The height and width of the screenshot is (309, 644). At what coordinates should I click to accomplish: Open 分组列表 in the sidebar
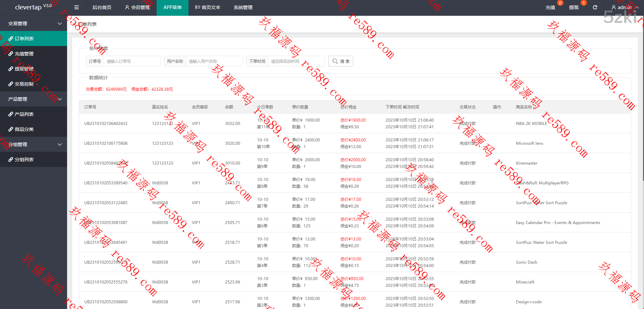coord(24,160)
